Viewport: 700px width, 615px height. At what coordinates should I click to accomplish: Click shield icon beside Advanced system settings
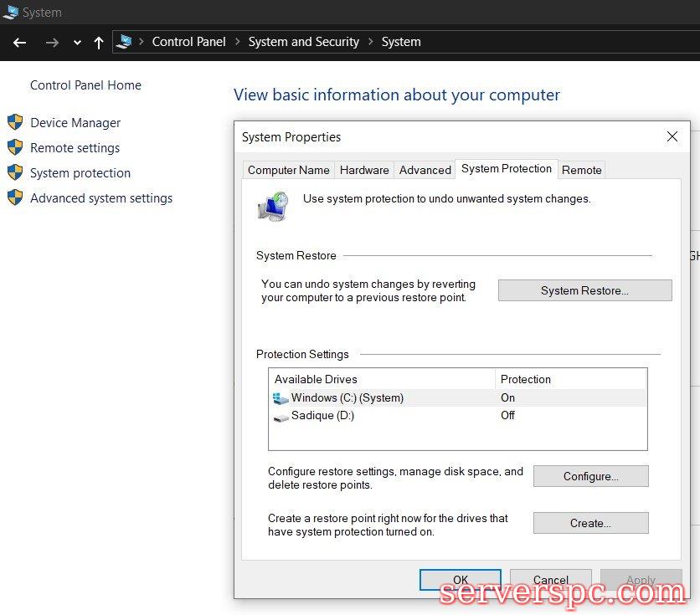(15, 197)
